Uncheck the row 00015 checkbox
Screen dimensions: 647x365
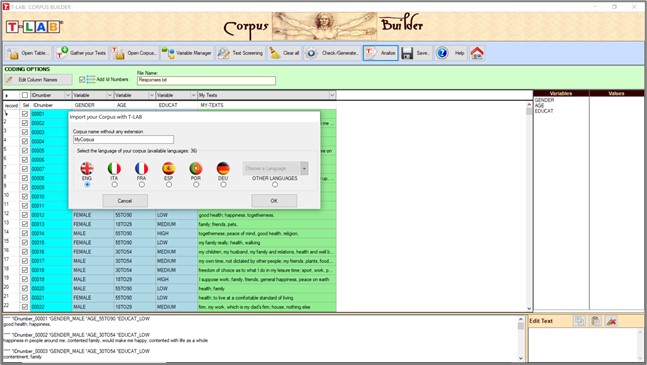pyautogui.click(x=25, y=243)
